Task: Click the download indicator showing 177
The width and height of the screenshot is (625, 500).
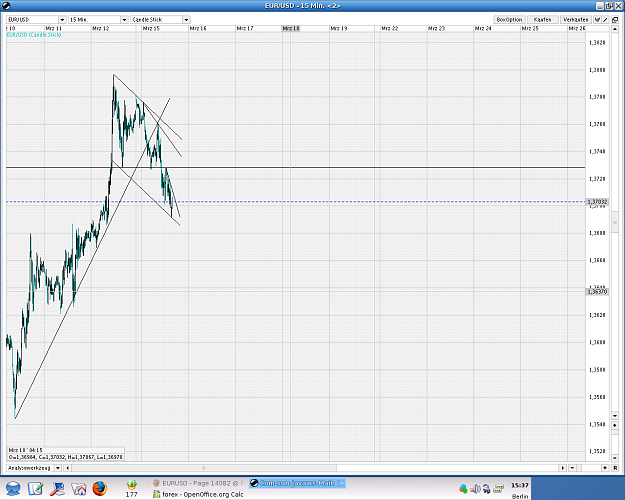Action: coord(132,489)
